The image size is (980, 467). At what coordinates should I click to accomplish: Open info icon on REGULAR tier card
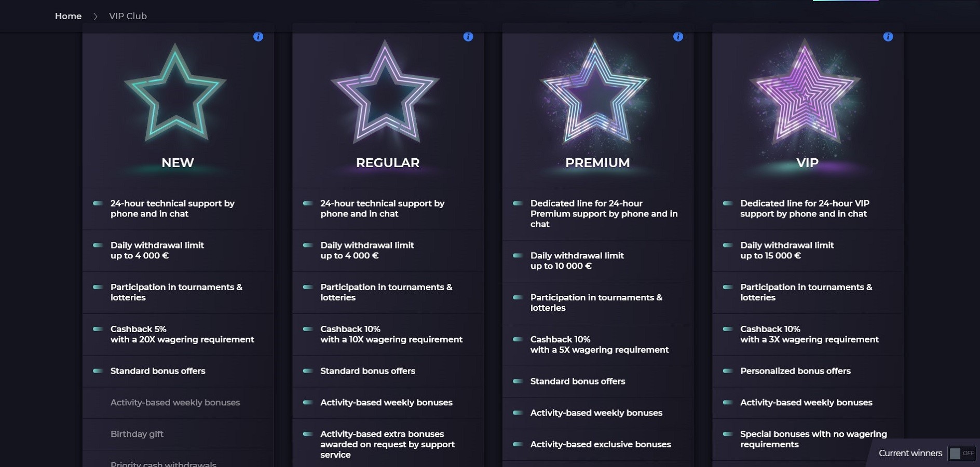coord(468,37)
